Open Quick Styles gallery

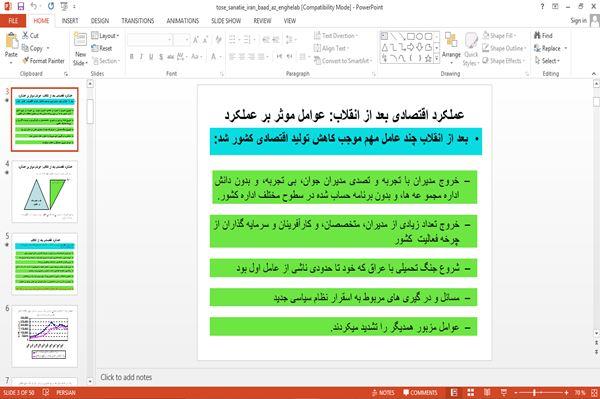471,50
